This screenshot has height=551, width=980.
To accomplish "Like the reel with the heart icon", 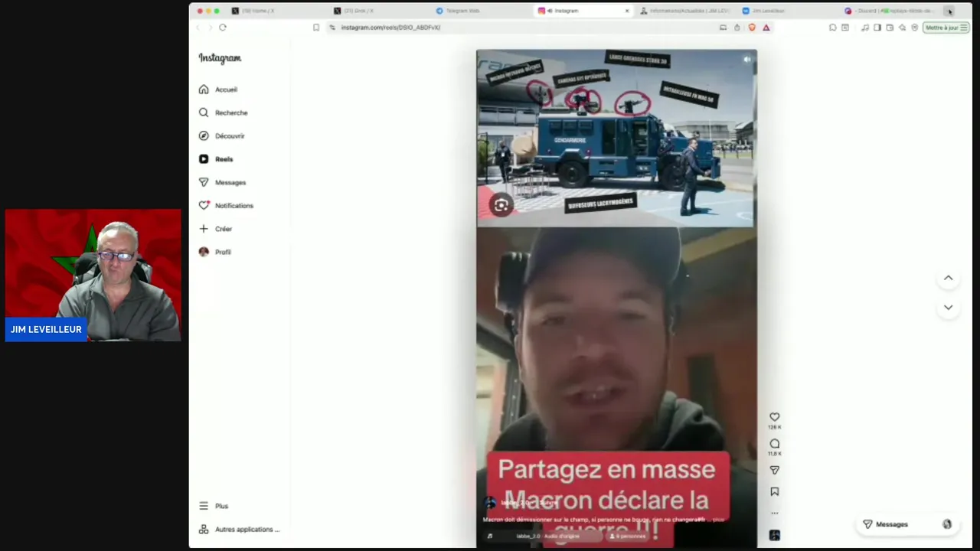I will coord(774,417).
